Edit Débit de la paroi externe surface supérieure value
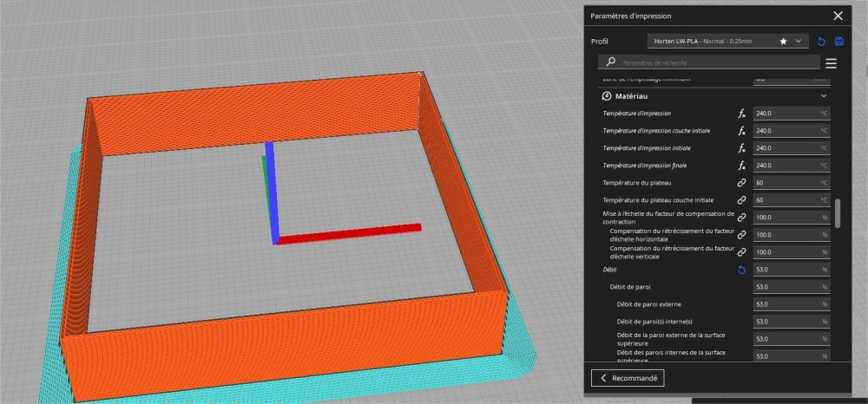The width and height of the screenshot is (868, 404). pyautogui.click(x=792, y=339)
